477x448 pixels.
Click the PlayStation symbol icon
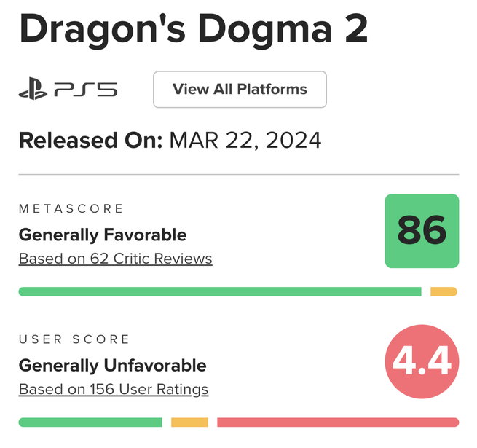click(33, 90)
